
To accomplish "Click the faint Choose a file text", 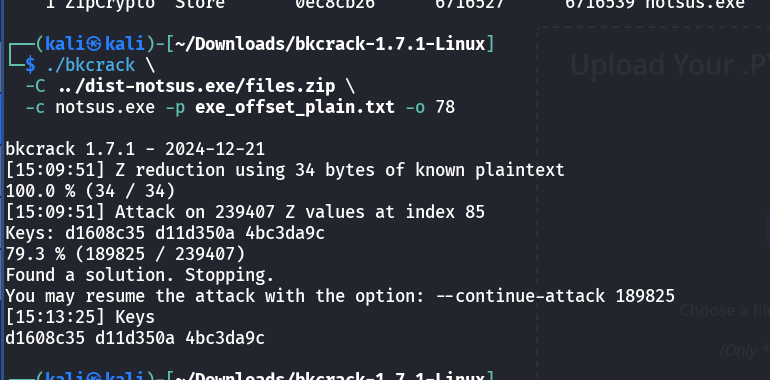I will (x=725, y=310).
